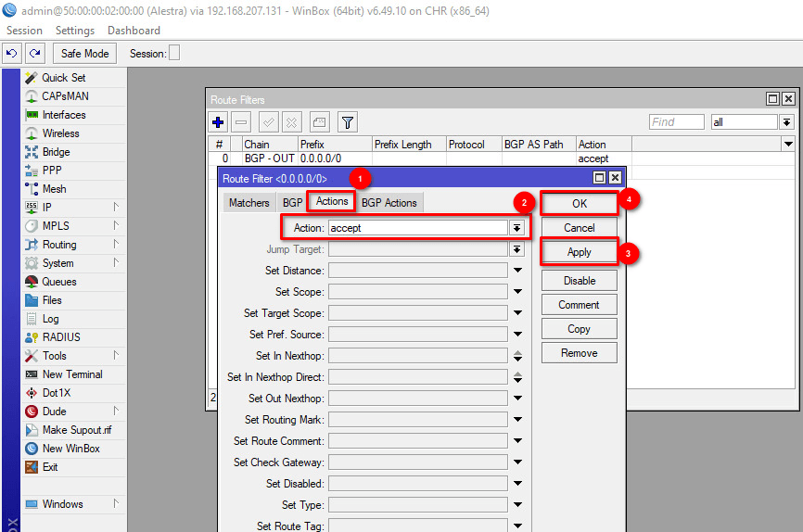Screen dimensions: 803x532
Task: Click the filter funnel icon
Action: click(x=347, y=122)
